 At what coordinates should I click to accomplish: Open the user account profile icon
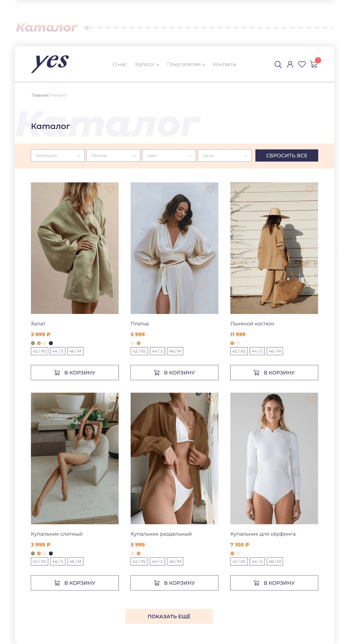(x=290, y=65)
